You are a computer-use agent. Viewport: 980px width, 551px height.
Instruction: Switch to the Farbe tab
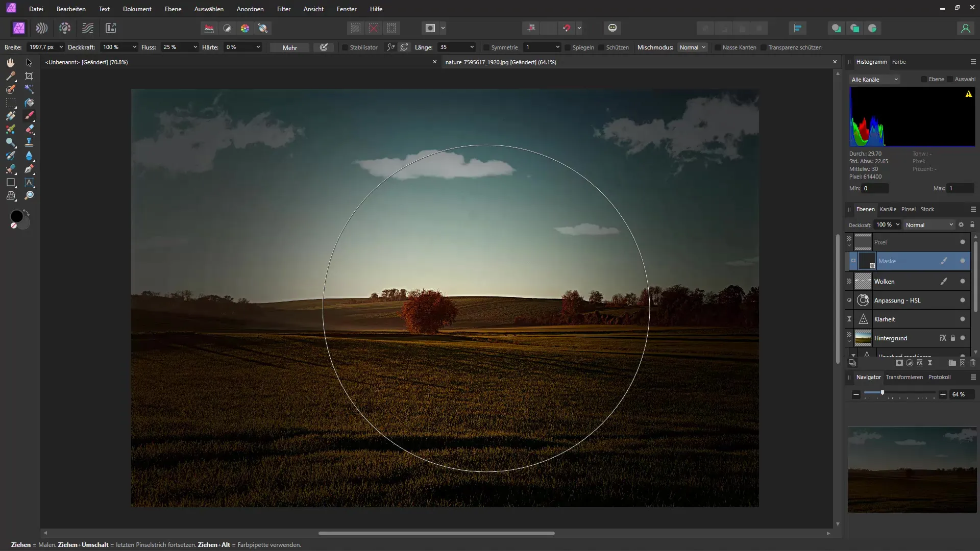(899, 62)
